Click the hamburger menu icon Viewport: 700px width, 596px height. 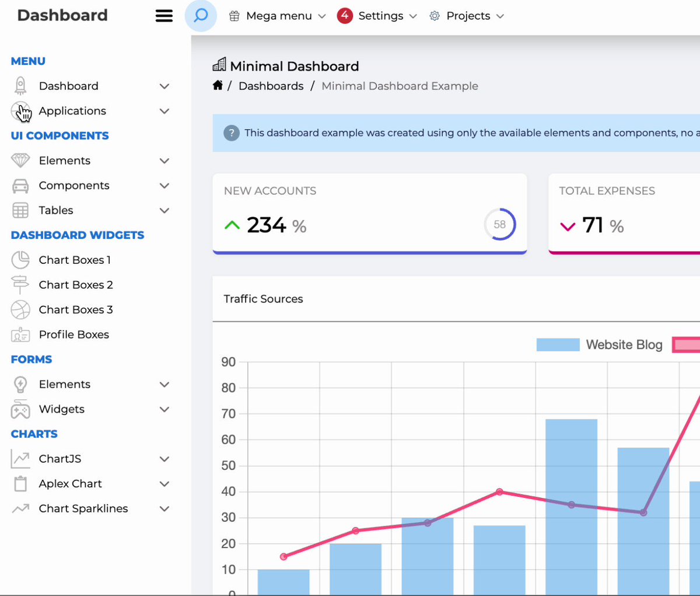click(164, 16)
